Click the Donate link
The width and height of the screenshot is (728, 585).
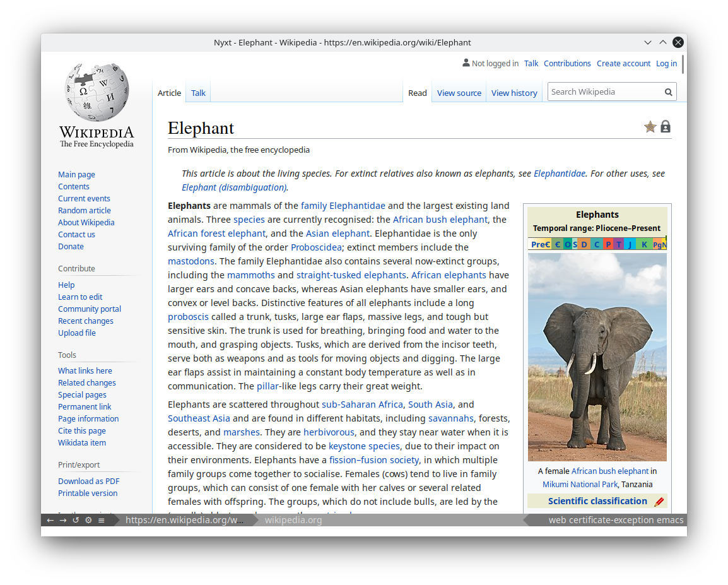point(71,247)
